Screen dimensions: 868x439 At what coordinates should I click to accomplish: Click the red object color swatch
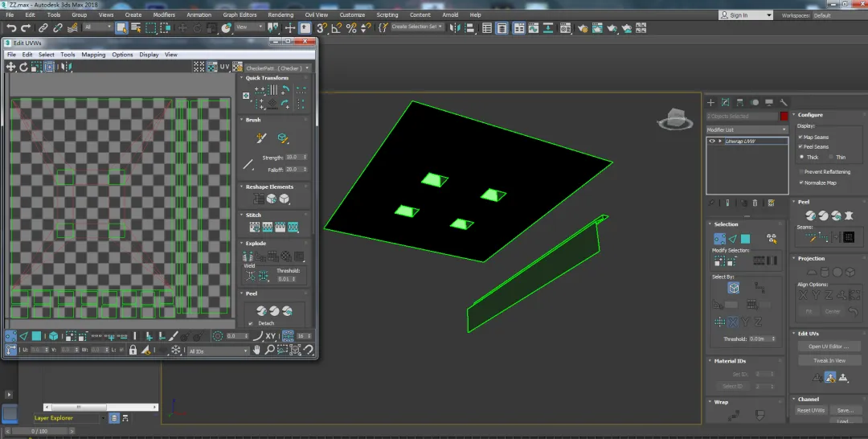[784, 117]
